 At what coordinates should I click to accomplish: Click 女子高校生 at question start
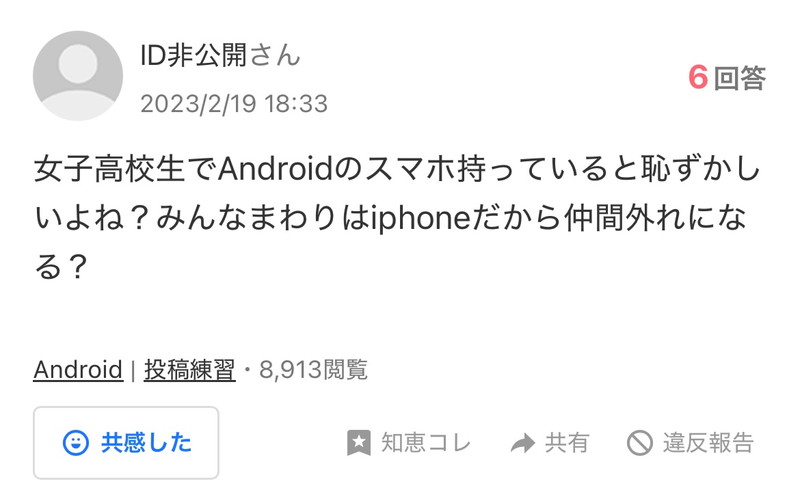[x=109, y=169]
